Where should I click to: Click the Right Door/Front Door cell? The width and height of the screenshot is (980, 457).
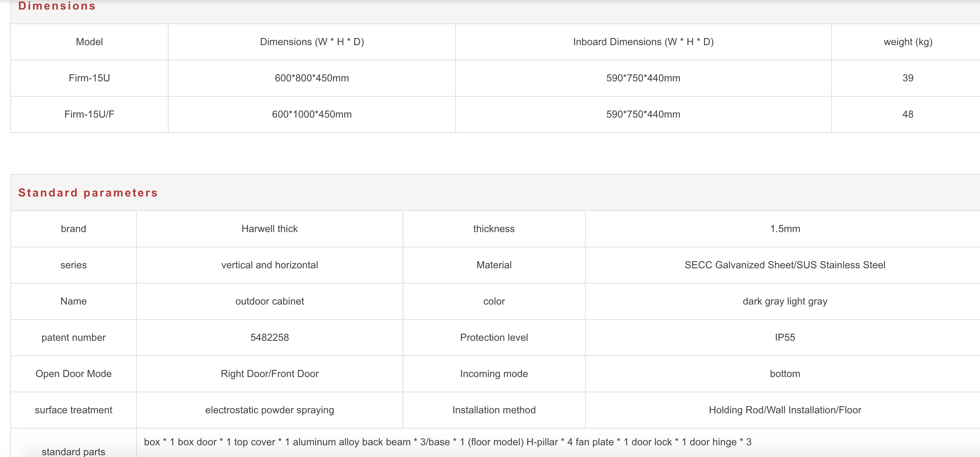click(269, 374)
